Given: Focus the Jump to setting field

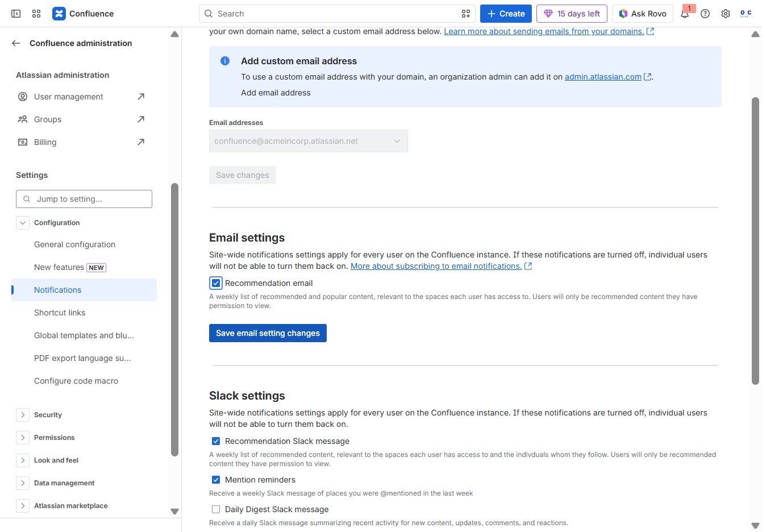Looking at the screenshot, I should (84, 199).
